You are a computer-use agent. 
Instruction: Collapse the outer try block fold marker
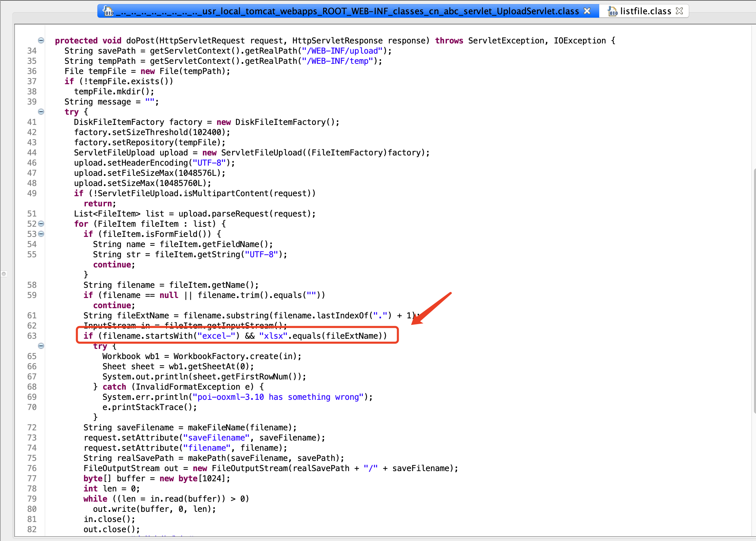coord(41,112)
